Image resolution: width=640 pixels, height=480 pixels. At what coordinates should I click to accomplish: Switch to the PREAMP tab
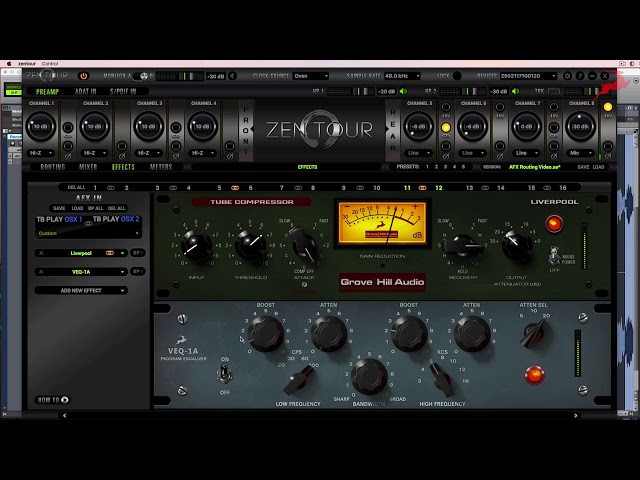point(47,92)
